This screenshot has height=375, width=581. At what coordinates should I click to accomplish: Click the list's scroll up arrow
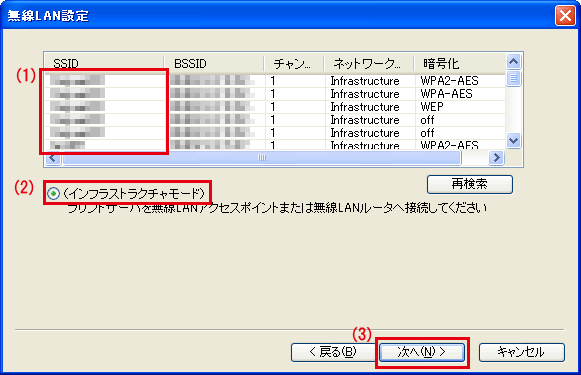point(514,62)
